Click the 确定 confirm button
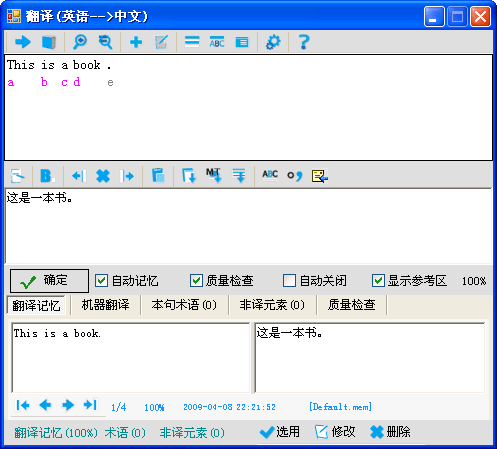This screenshot has width=497, height=449. click(x=49, y=281)
